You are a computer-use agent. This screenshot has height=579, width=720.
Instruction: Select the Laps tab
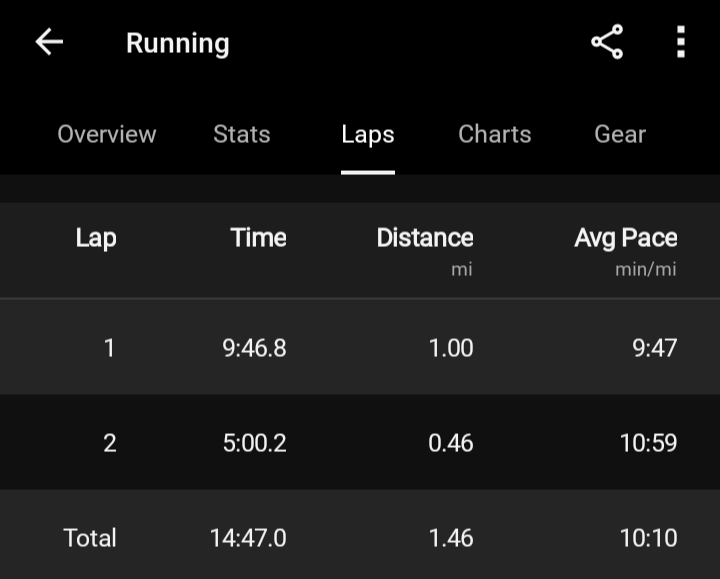368,134
